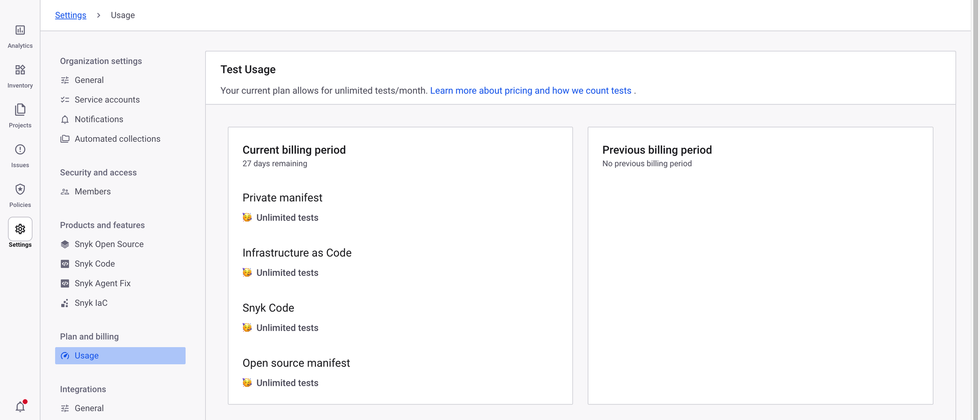Screen dimensions: 980x420
Task: Click the Automated collections folder icon
Action: point(65,139)
